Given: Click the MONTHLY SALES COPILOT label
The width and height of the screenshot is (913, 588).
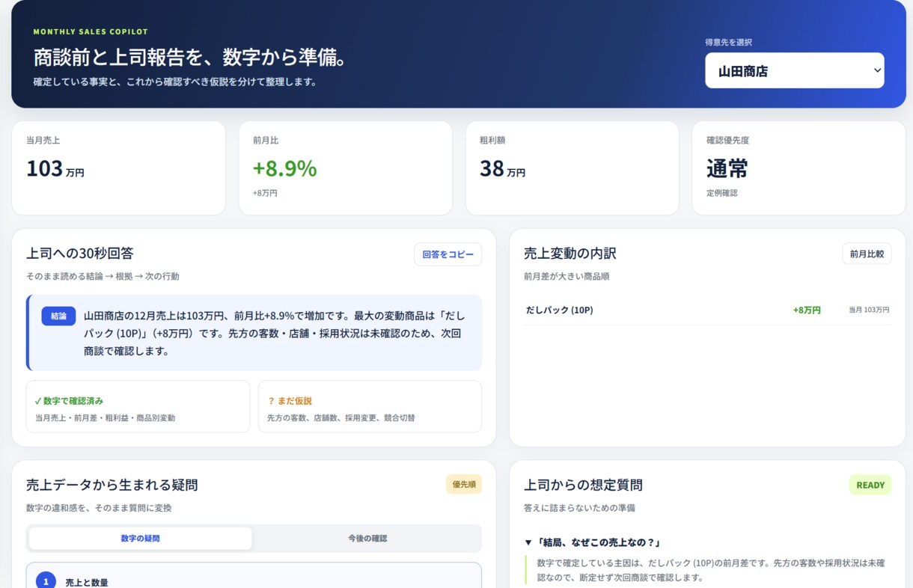Looking at the screenshot, I should (x=91, y=32).
